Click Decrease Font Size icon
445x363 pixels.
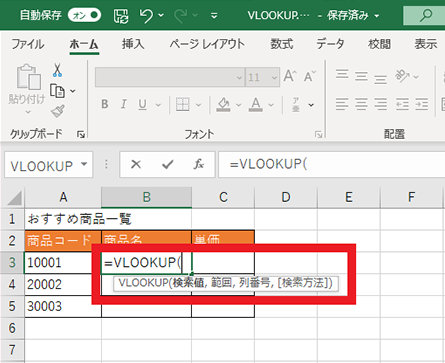click(x=310, y=77)
